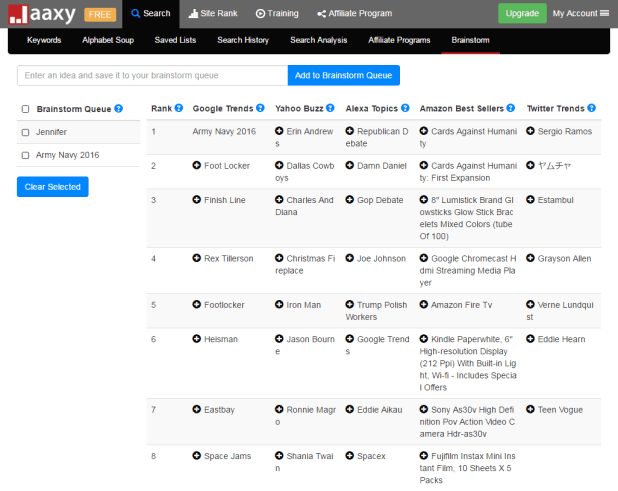Select the Brainstorm submenu
The width and height of the screenshot is (618, 491).
pos(471,40)
